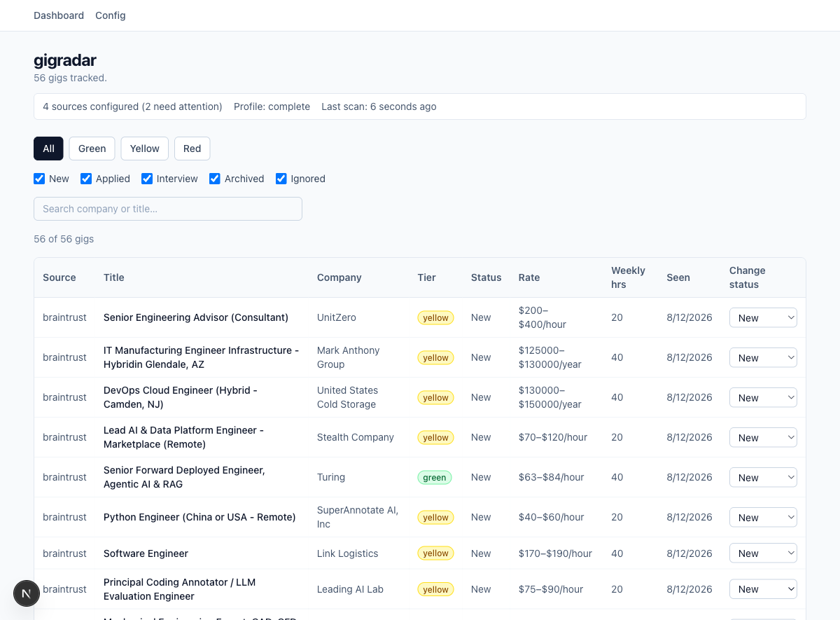The width and height of the screenshot is (840, 620).
Task: Click the gigradar page heading
Action: 65,60
